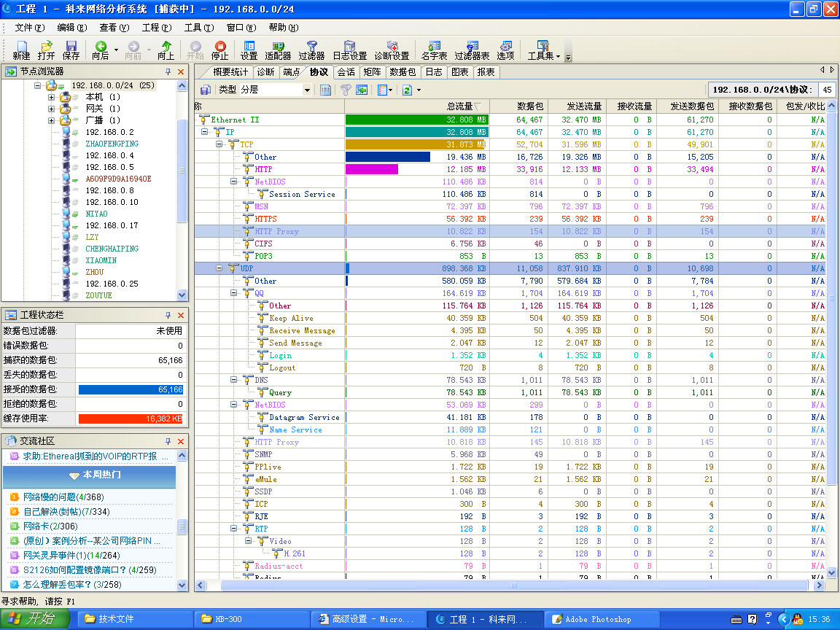
Task: Click the 过滤器 (Filter) funnel toolbar icon
Action: [311, 50]
